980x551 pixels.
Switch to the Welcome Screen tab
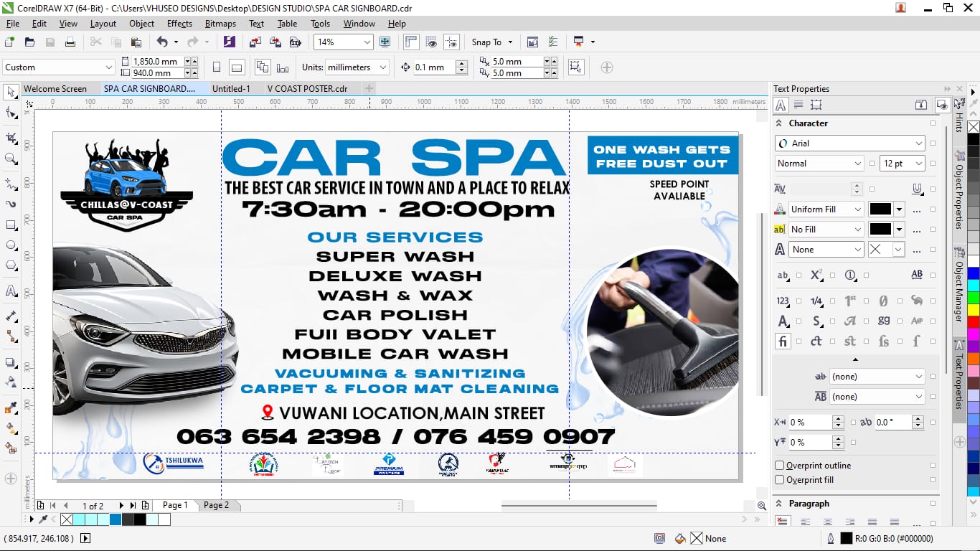(55, 89)
